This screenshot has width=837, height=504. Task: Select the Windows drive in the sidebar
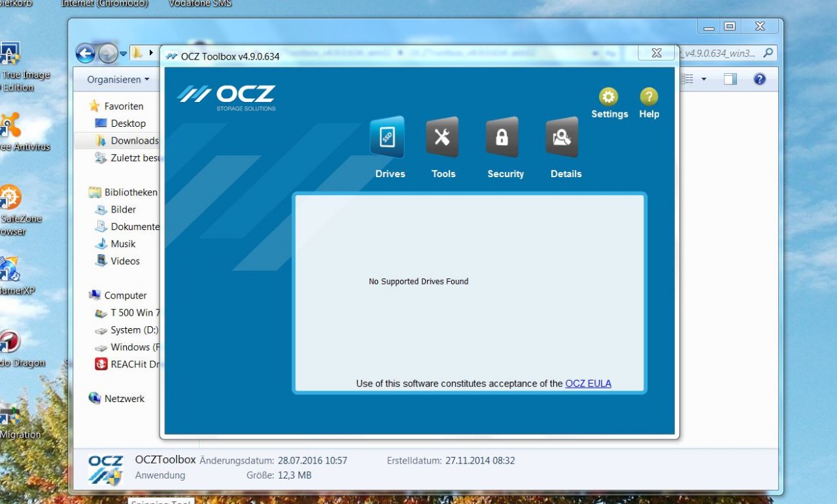[134, 347]
